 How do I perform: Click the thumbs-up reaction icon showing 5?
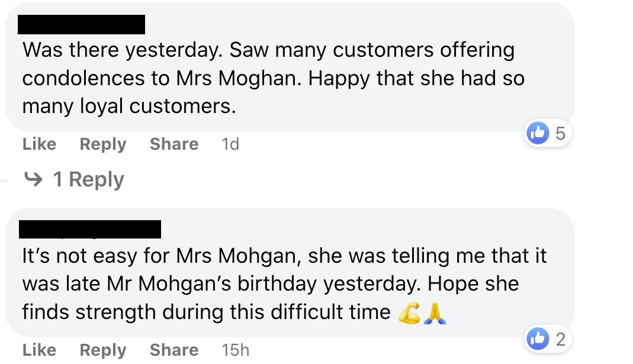[538, 134]
